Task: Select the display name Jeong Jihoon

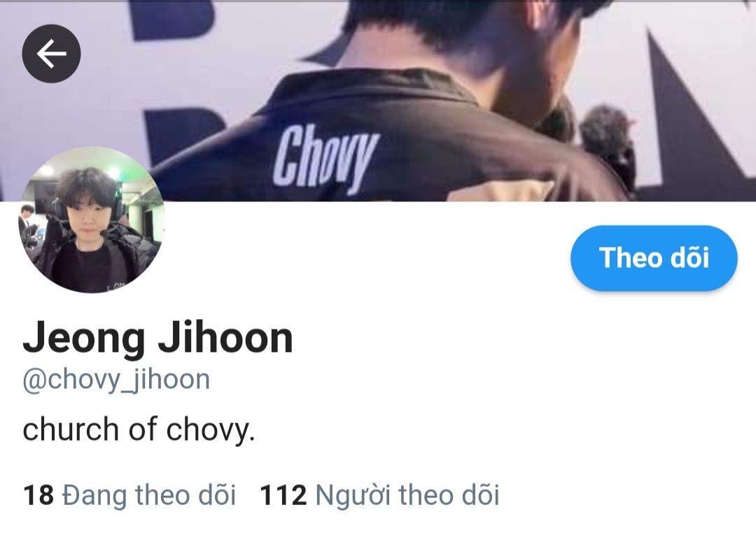Action: pyautogui.click(x=157, y=338)
